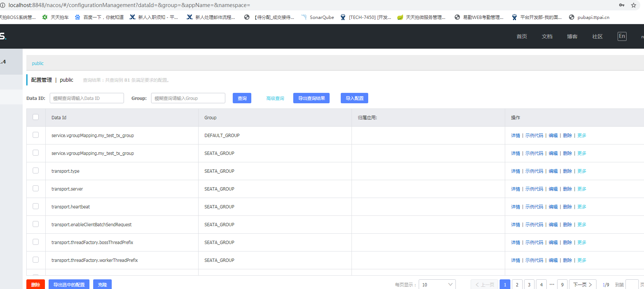Click the 克隆 button

pos(102,285)
